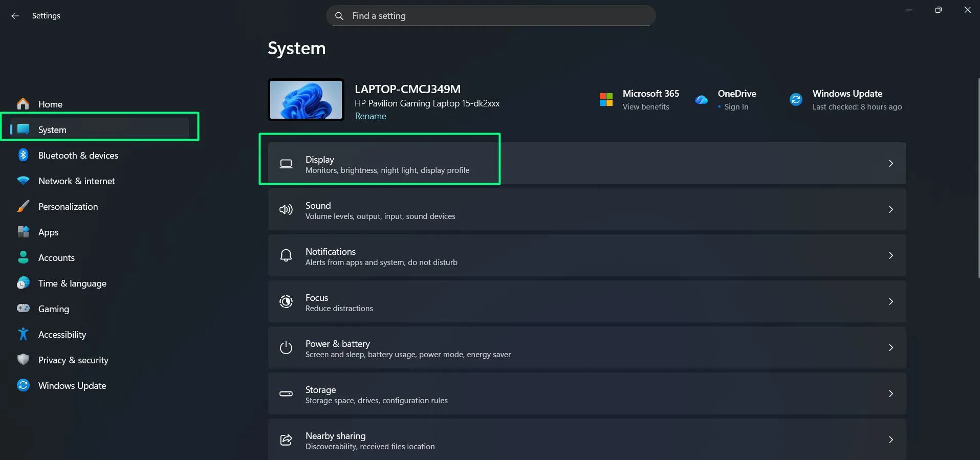
Task: Click the Personalization paintbrush icon
Action: [x=23, y=206]
